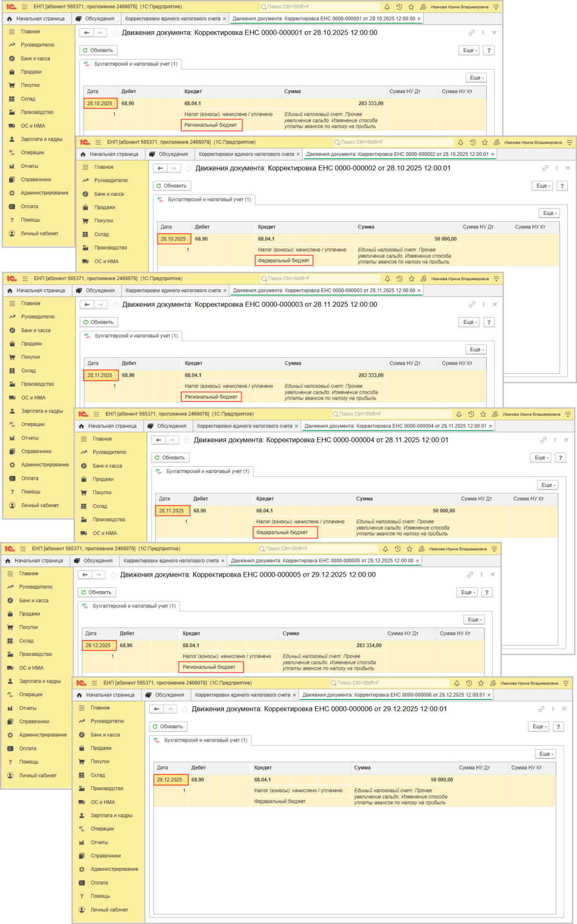The image size is (577, 924).
Task: Open the help question button in document 0000-000004
Action: click(x=560, y=458)
